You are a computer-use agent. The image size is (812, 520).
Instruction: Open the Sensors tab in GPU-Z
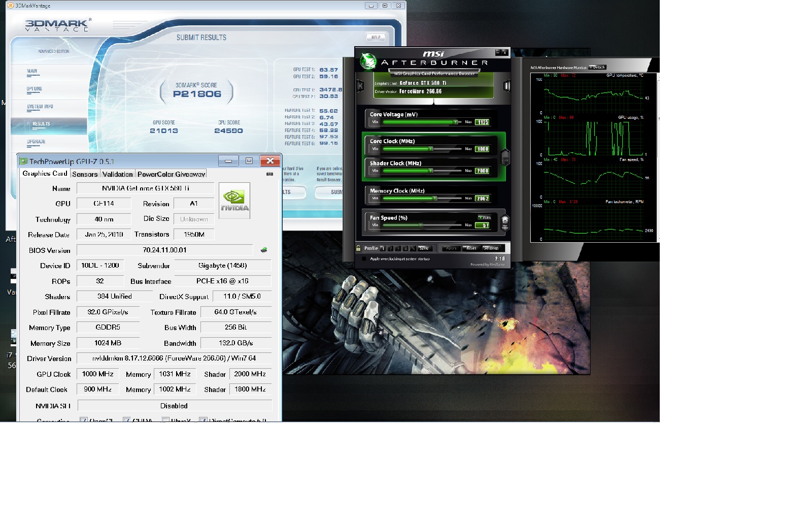(x=85, y=174)
